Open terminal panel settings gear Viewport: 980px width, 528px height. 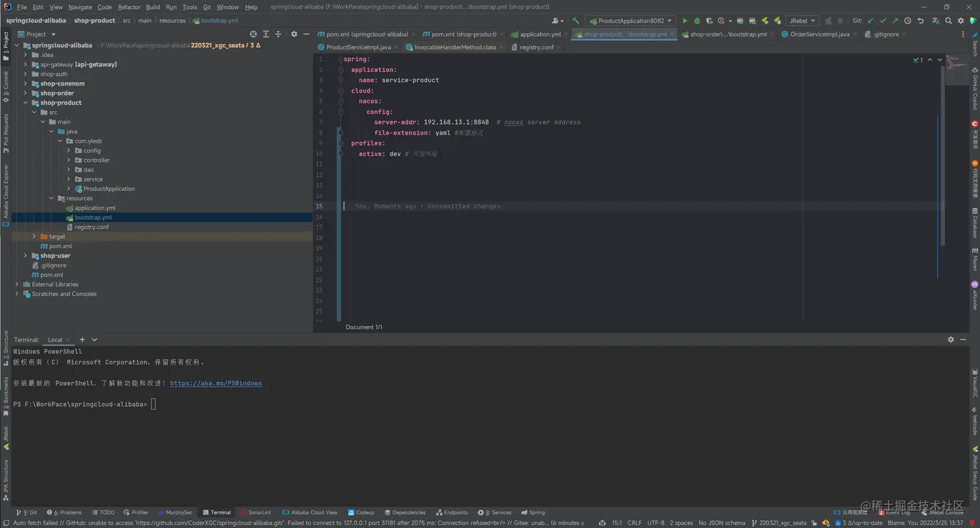coord(951,339)
